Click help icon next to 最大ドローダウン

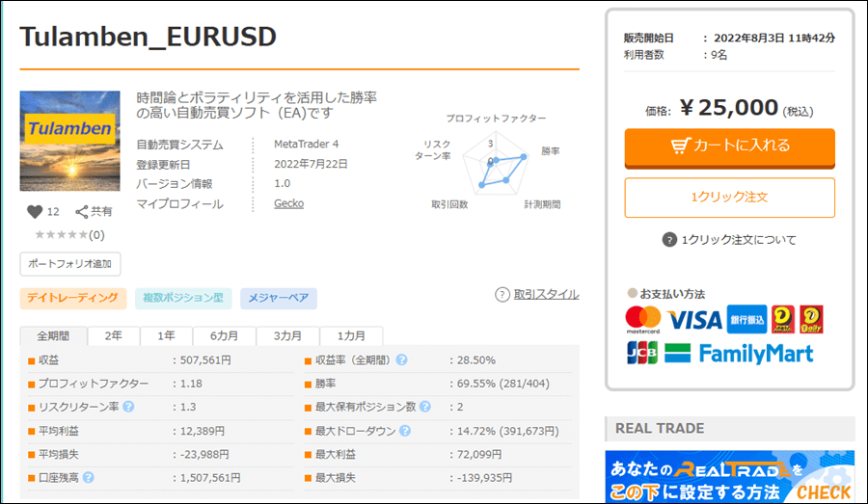[402, 431]
